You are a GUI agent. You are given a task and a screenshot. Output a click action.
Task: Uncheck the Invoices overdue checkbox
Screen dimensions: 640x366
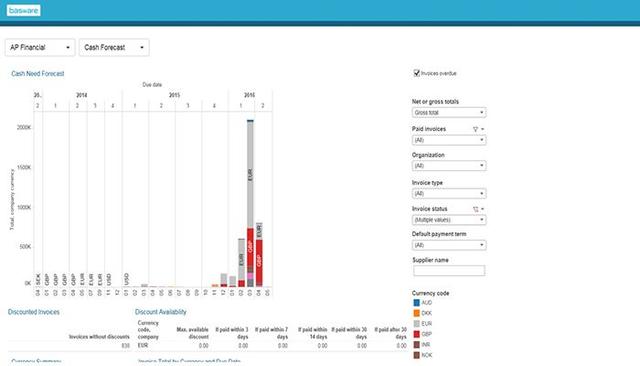click(x=417, y=73)
